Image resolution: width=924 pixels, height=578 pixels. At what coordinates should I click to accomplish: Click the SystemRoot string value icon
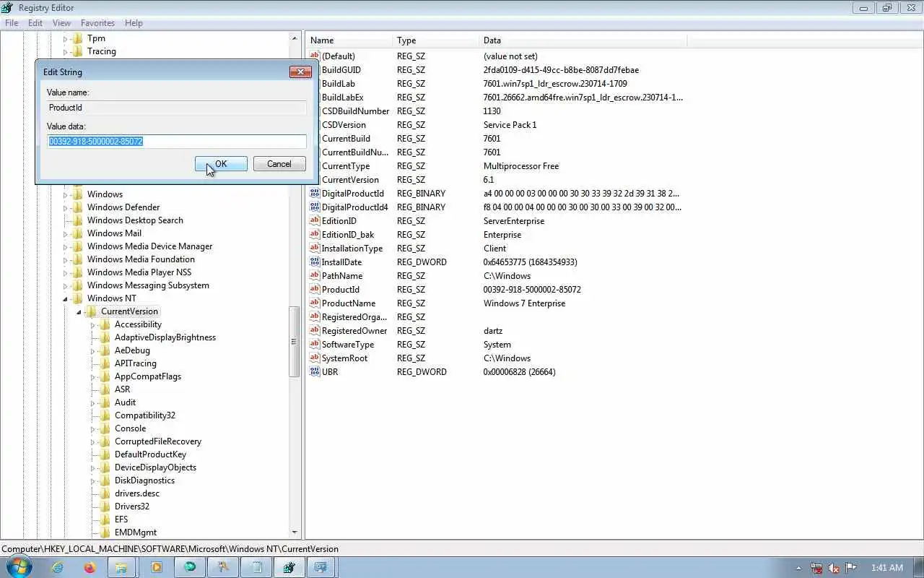pos(314,358)
